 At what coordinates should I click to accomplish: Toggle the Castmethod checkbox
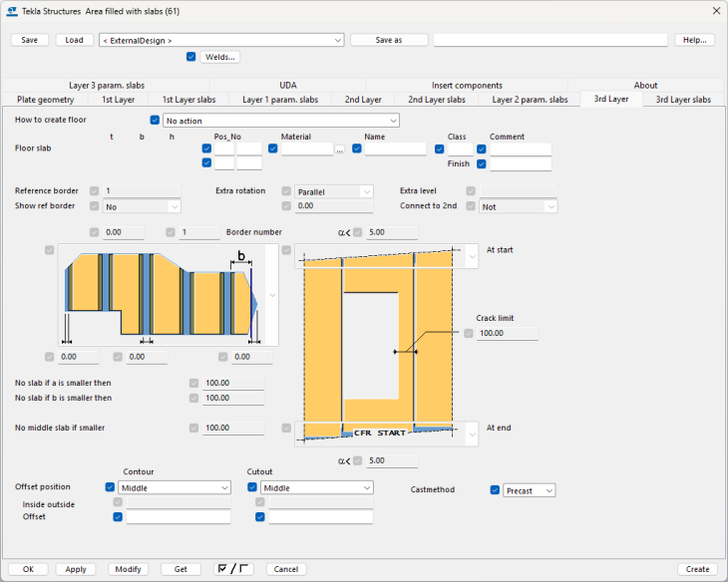pyautogui.click(x=495, y=490)
